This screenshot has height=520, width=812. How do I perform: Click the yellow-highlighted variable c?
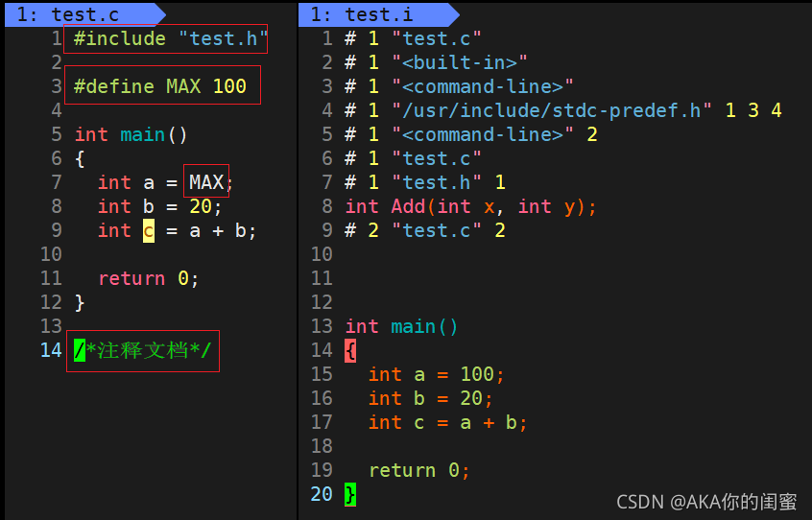tap(149, 230)
